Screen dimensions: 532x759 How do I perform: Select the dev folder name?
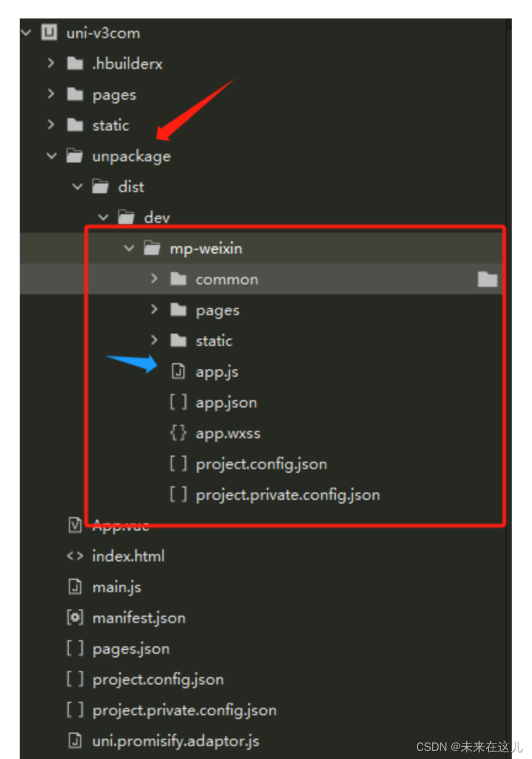click(x=157, y=218)
